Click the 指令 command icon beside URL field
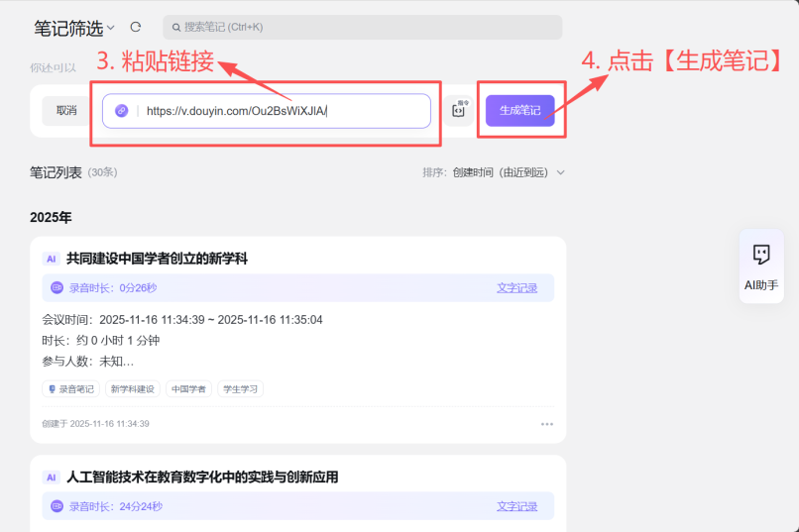The image size is (799, 532). (x=458, y=110)
